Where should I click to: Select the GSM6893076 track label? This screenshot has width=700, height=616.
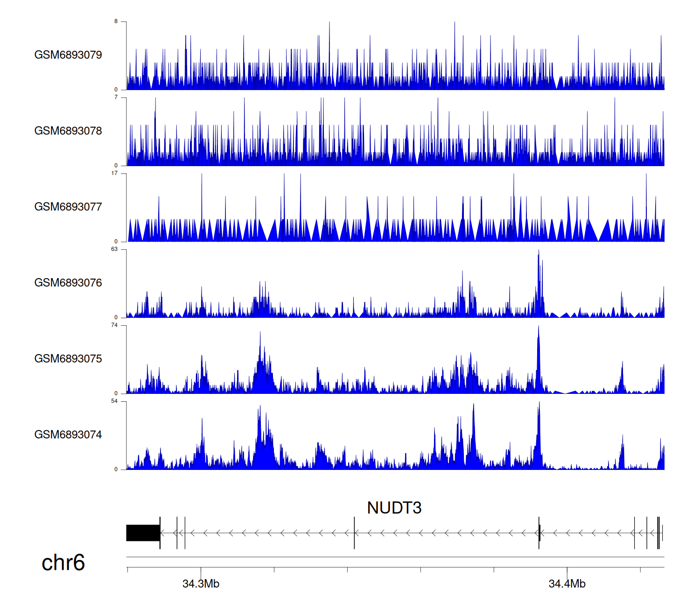tap(68, 283)
